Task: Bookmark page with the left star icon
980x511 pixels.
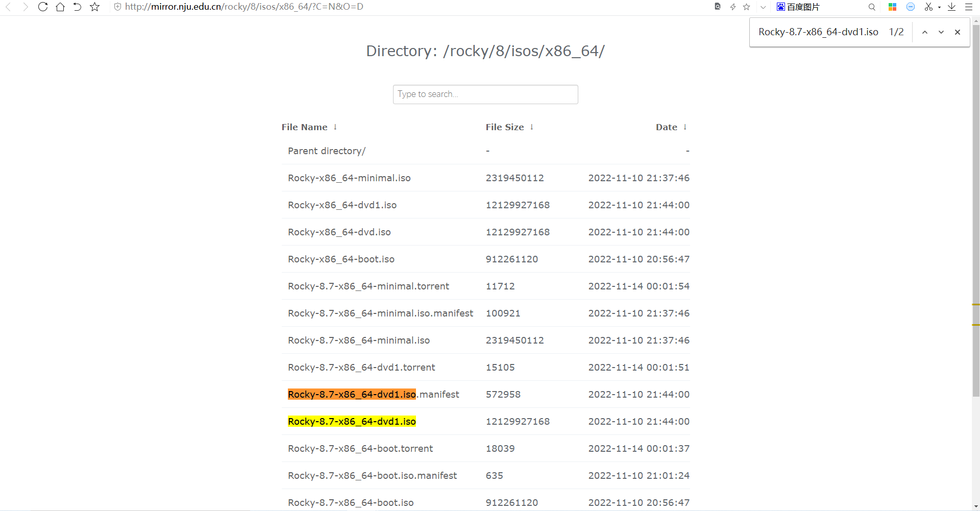Action: (x=95, y=7)
